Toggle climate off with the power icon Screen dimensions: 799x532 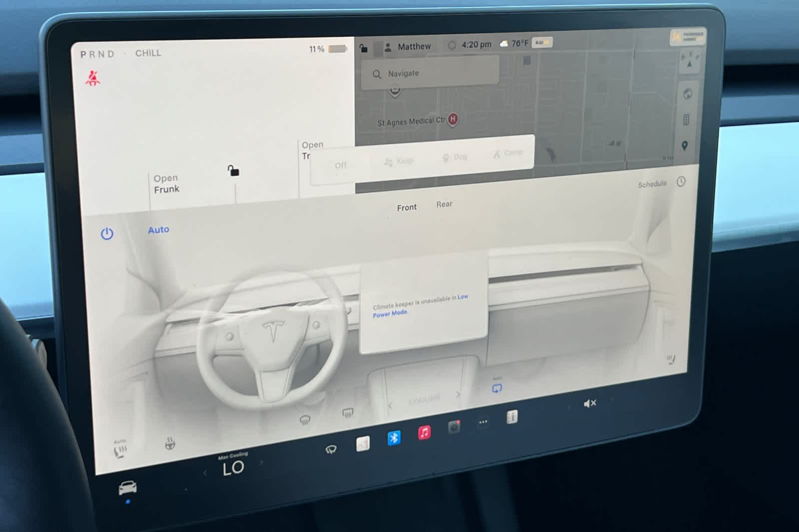(107, 234)
